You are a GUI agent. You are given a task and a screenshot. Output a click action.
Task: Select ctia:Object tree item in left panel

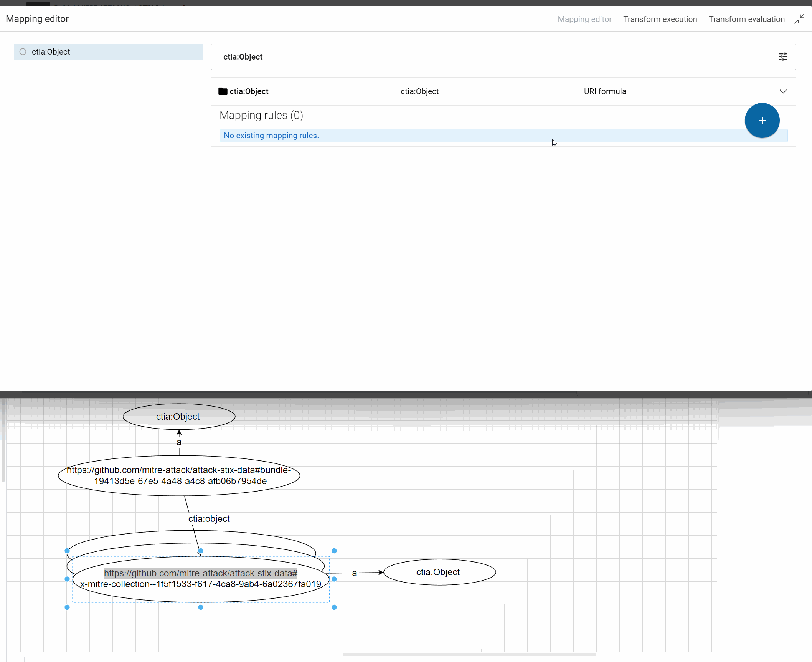coord(51,52)
